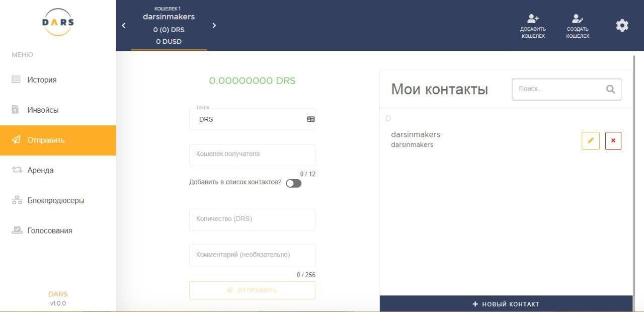The image size is (644, 312).
Task: Click the contact card icon in token field
Action: click(x=310, y=119)
